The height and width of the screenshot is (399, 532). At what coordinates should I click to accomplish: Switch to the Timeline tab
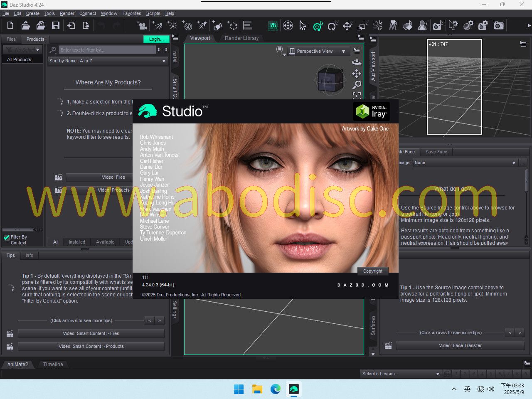pyautogui.click(x=53, y=365)
